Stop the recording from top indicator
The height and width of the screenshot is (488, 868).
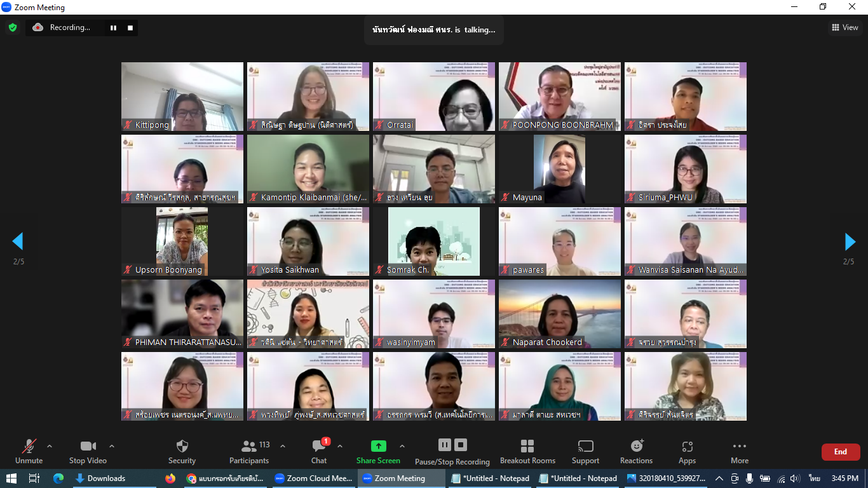tap(130, 27)
